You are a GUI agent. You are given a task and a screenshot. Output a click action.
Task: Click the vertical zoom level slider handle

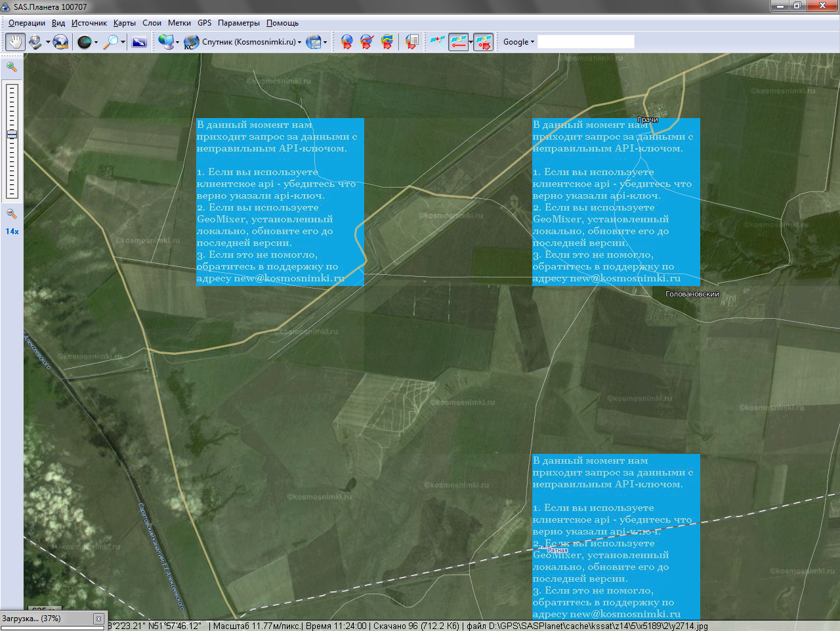(x=12, y=134)
